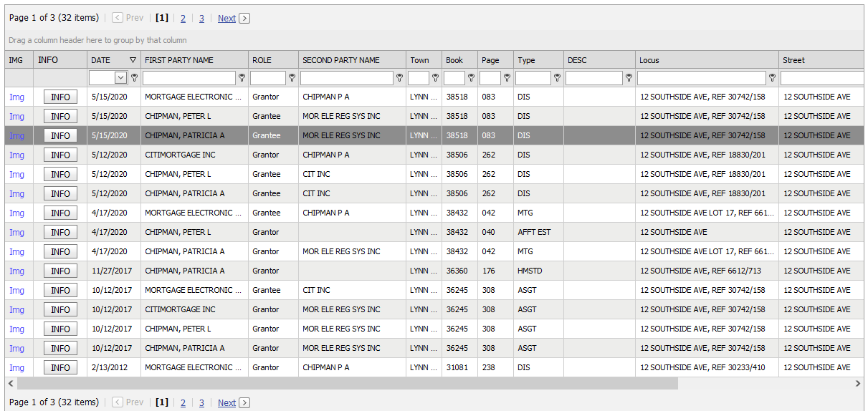Select the HMSTD type cell
This screenshot has height=411, width=868.
[538, 271]
